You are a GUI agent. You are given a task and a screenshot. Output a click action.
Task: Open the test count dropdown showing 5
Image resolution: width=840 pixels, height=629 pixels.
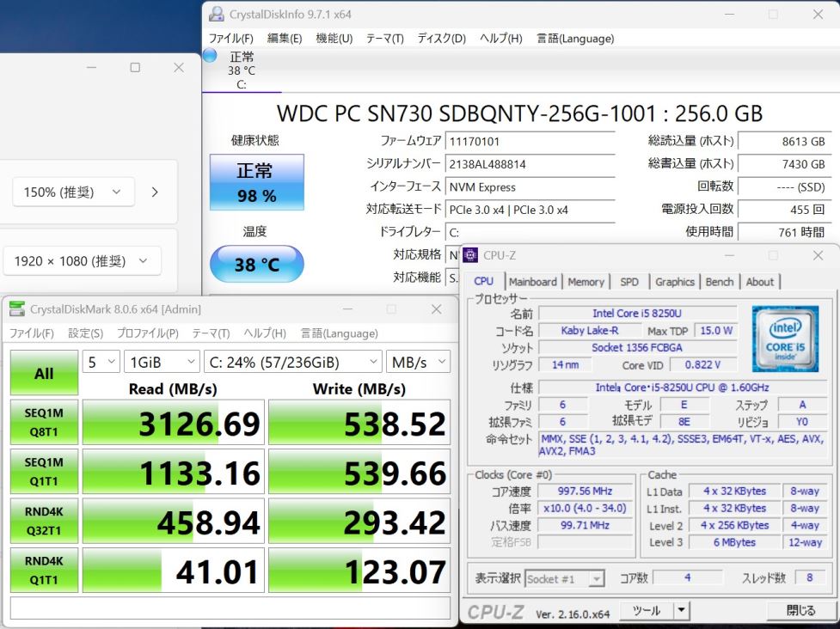[x=101, y=362]
